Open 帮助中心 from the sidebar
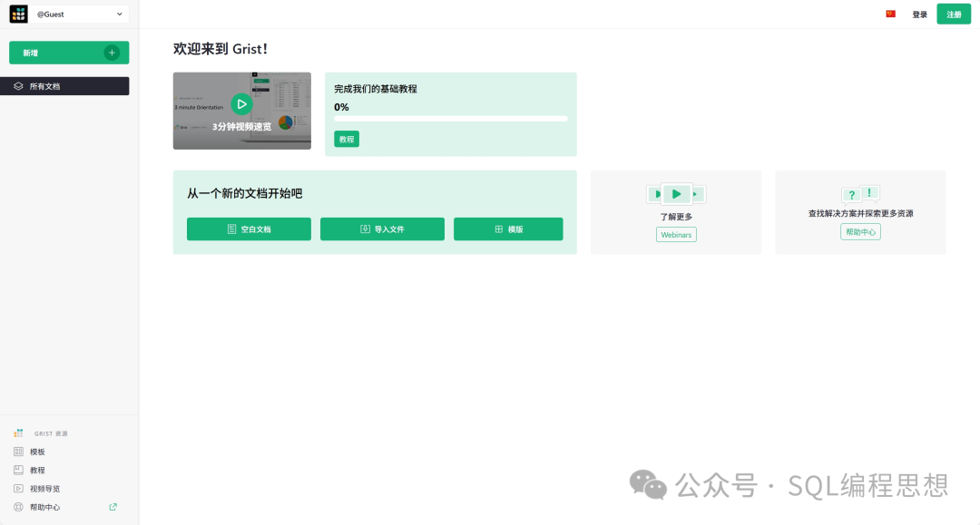Image resolution: width=980 pixels, height=525 pixels. tap(44, 507)
